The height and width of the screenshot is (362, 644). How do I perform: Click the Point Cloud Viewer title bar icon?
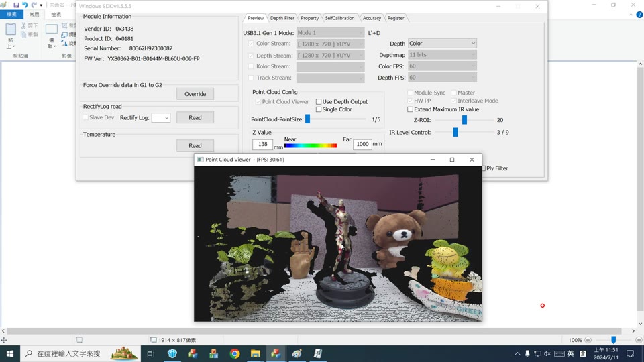coord(200,160)
